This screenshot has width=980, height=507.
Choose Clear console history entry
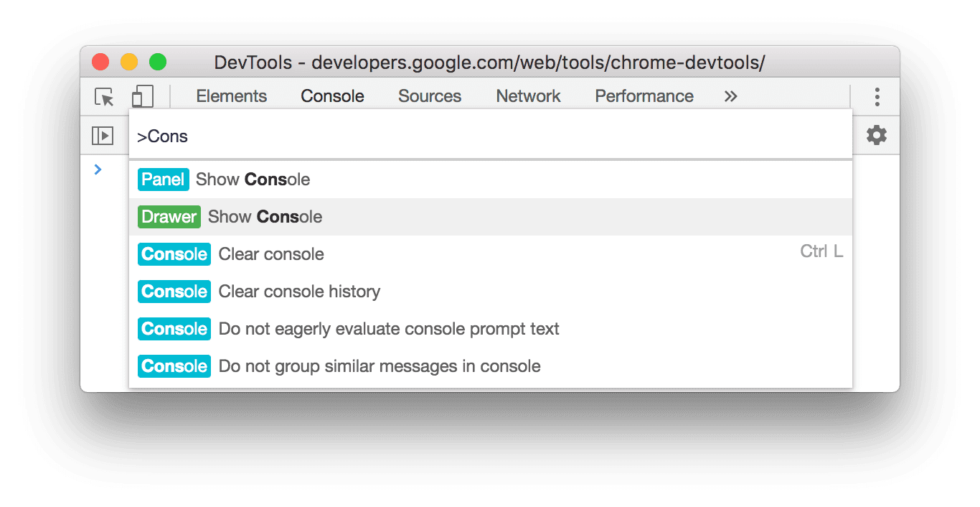300,292
